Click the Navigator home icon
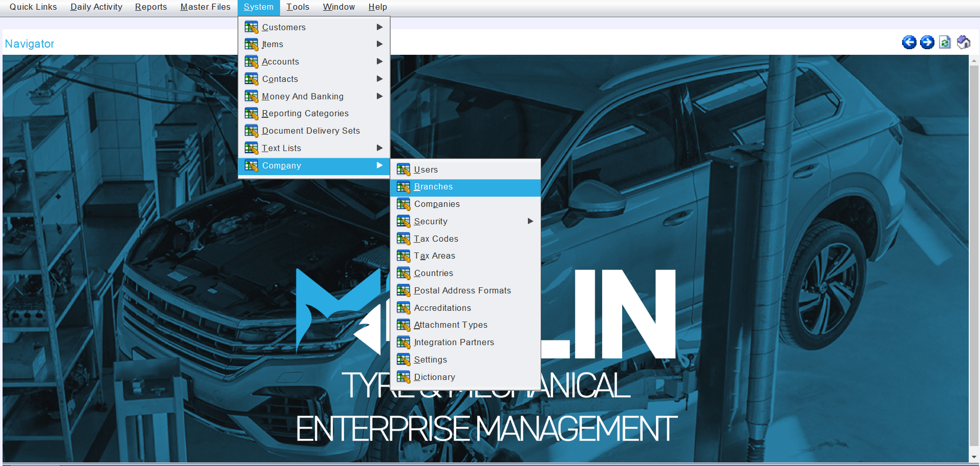Viewport: 980px width, 466px height. (964, 43)
